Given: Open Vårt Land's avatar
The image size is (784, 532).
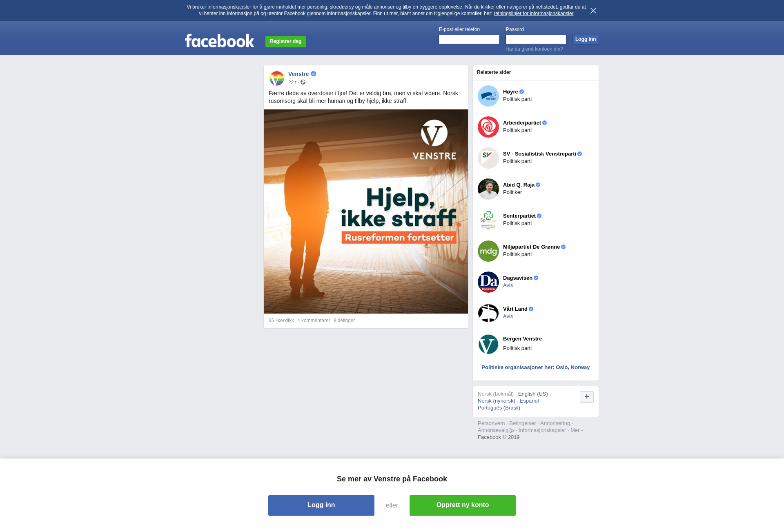Looking at the screenshot, I should click(x=488, y=313).
